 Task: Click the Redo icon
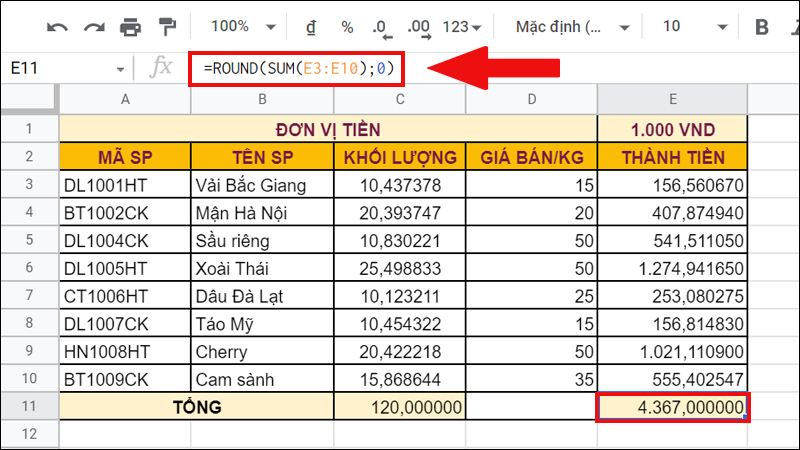(x=93, y=26)
